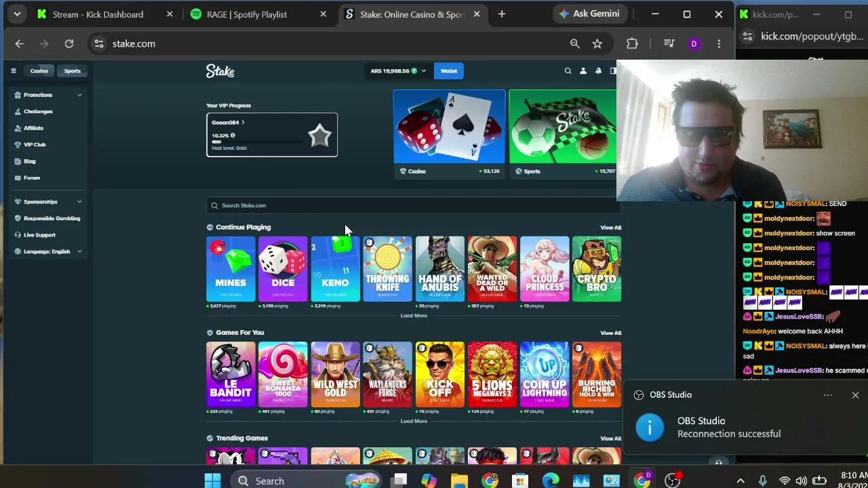Open Responsible Gambling page
This screenshot has height=488, width=868.
tap(52, 218)
